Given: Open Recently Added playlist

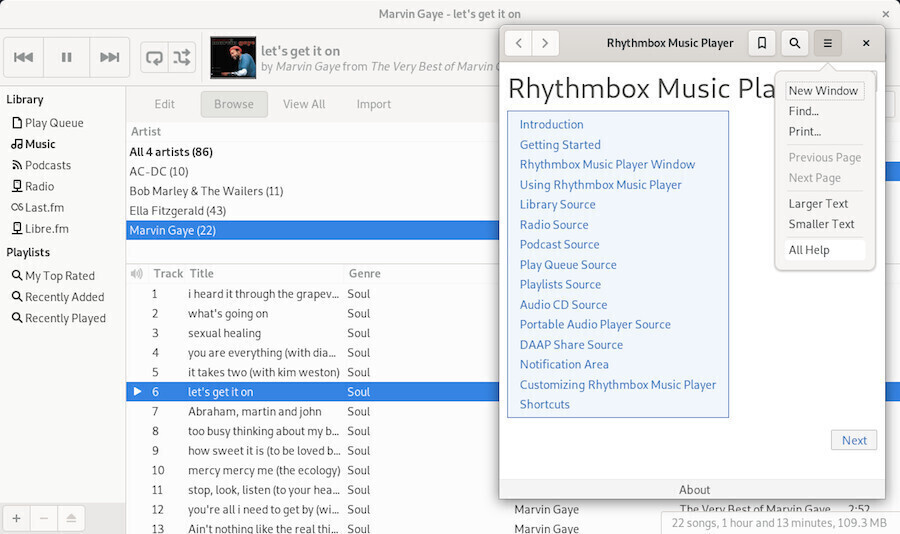Looking at the screenshot, I should click(x=58, y=297).
